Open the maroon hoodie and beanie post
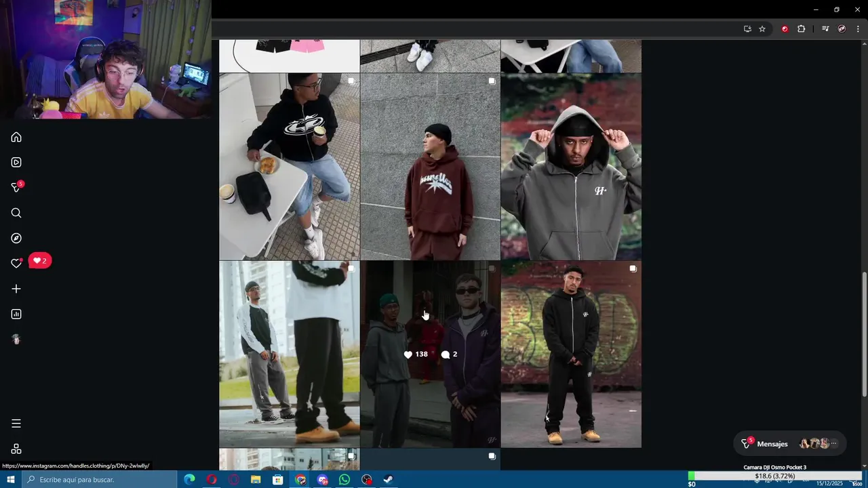The image size is (868, 488). coord(431,167)
